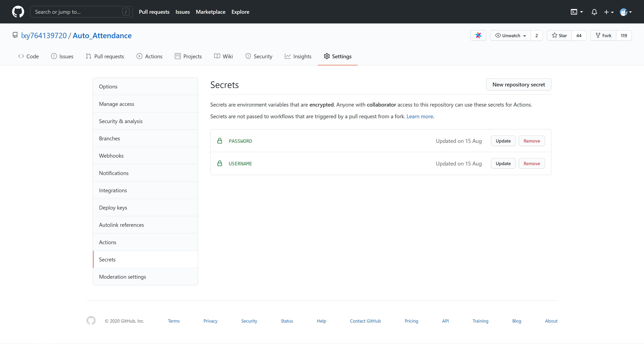Click lock icon beside USERNAME secret

click(220, 163)
